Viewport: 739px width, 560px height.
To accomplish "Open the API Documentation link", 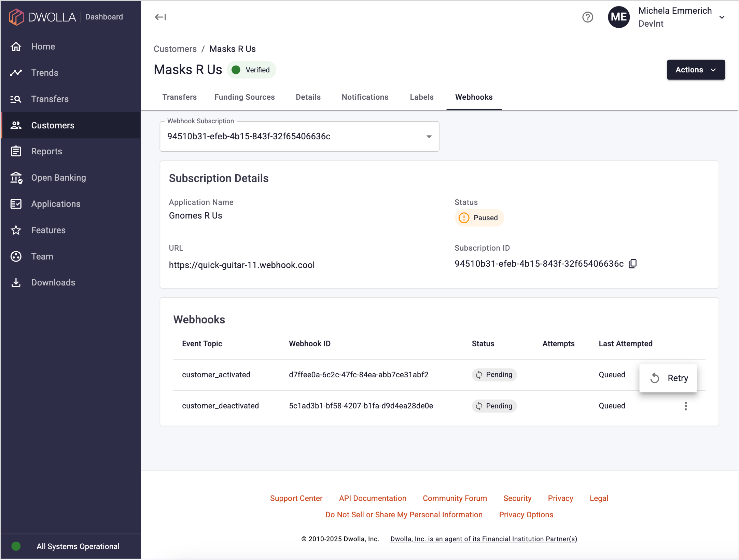I will coord(373,498).
